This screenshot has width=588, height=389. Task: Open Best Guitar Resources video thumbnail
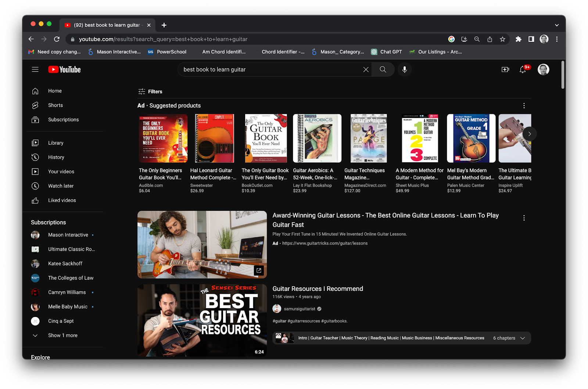(202, 320)
